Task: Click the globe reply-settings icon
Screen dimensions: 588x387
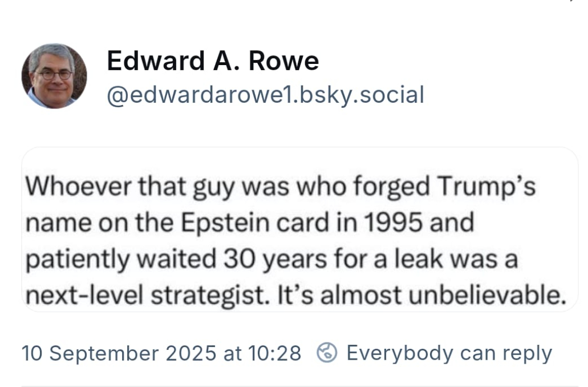Action: tap(327, 353)
